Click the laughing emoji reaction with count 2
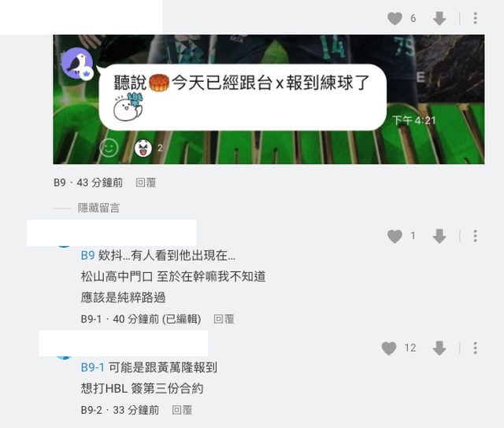This screenshot has height=428, width=504. (143, 148)
